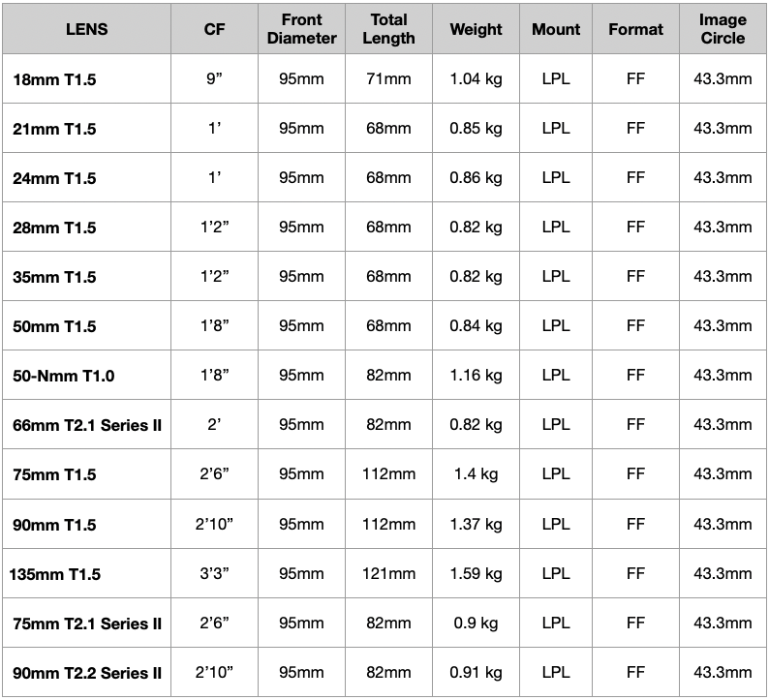Image resolution: width=769 pixels, height=700 pixels.
Task: Select the 90mm T2.2 Series II cell
Action: coord(87,673)
